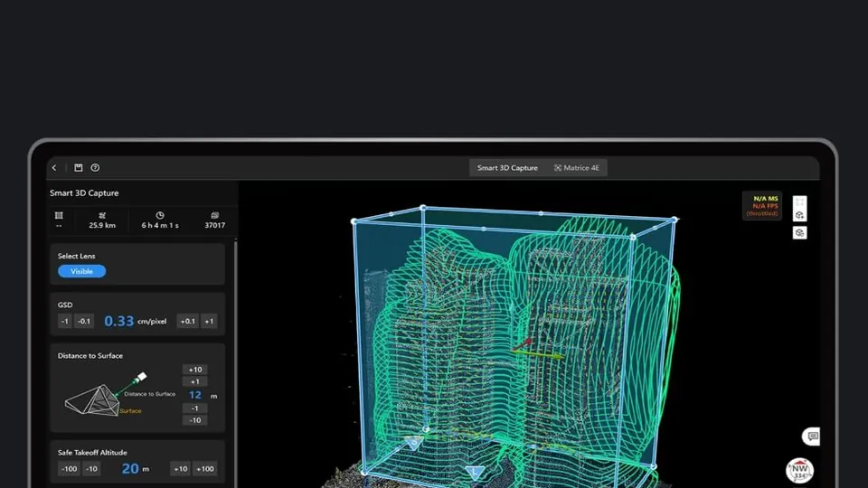
Task: Switch to the Smart 3D Capture tab
Action: point(507,168)
